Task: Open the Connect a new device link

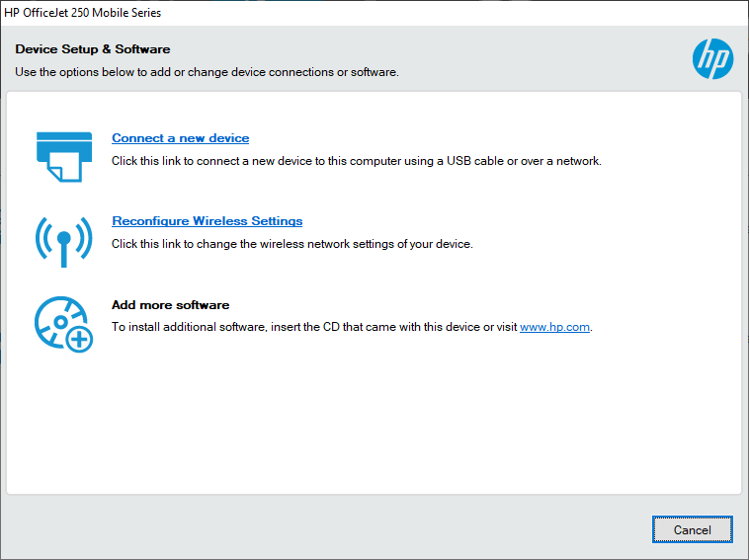Action: [x=180, y=138]
